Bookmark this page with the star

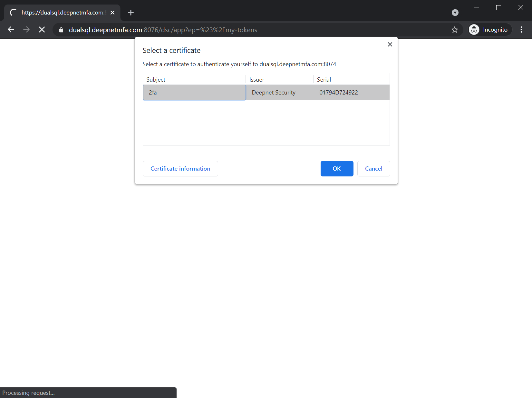click(x=454, y=30)
